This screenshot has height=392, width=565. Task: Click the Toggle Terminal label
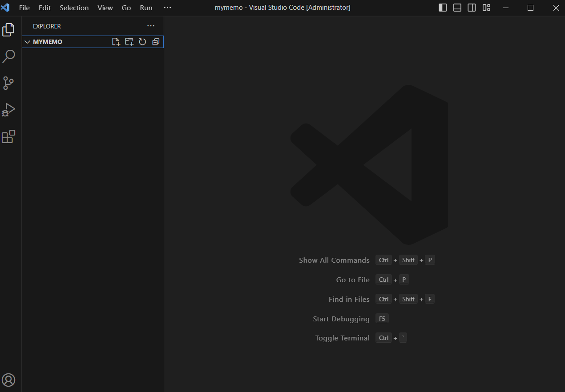343,338
